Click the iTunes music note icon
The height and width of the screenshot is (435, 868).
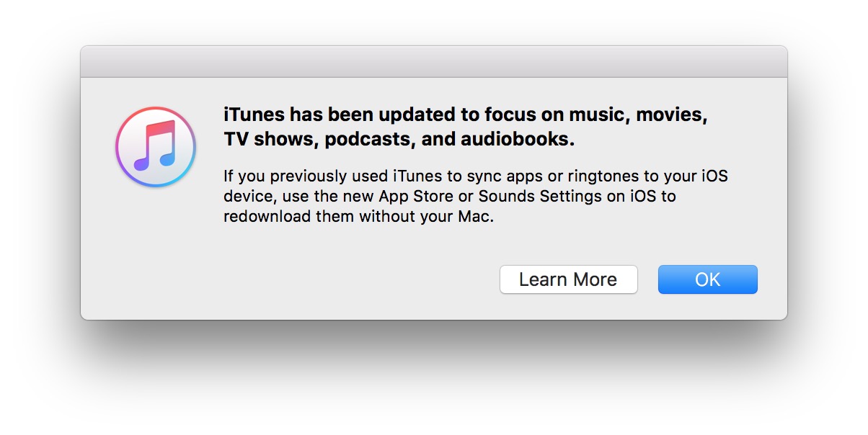coord(156,148)
